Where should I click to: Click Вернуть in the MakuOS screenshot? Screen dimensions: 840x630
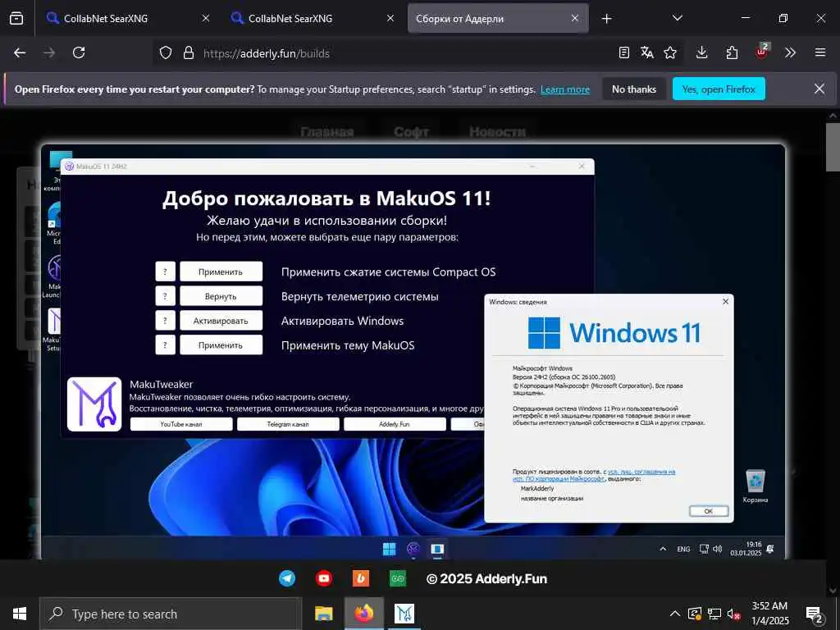(221, 296)
